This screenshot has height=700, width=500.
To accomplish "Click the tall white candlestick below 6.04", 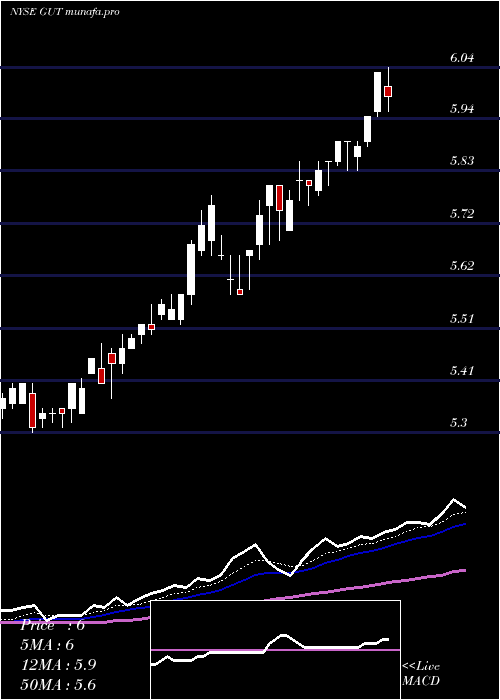I will pyautogui.click(x=378, y=92).
